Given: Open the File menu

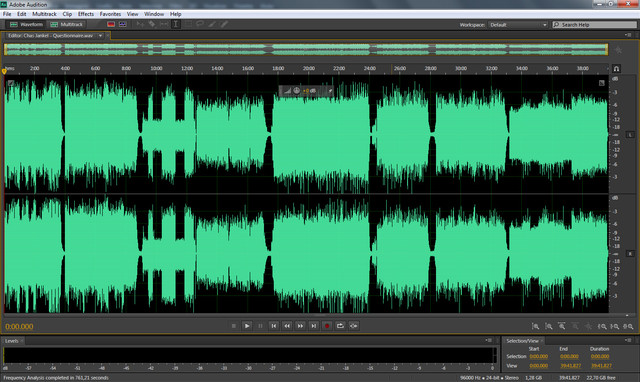Looking at the screenshot, I should tap(7, 14).
